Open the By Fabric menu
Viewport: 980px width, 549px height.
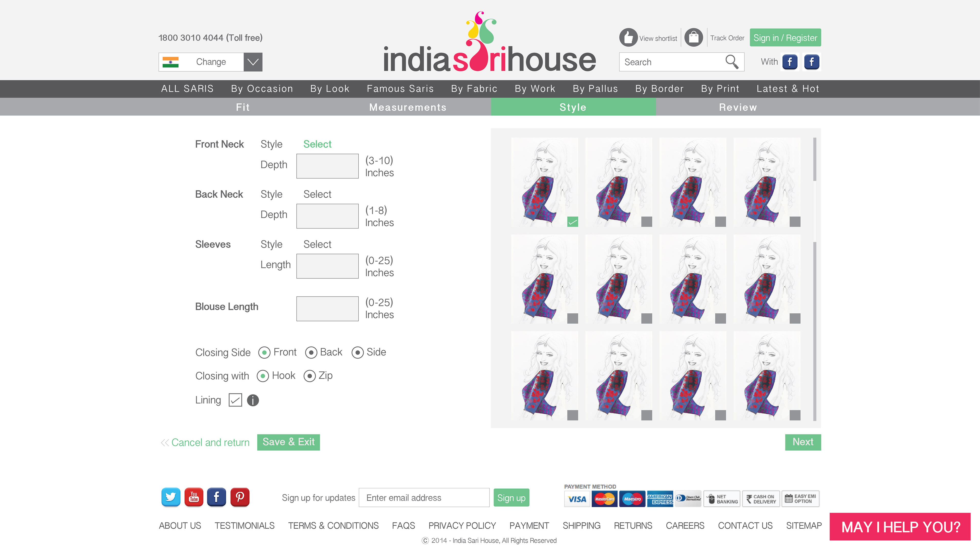point(474,88)
